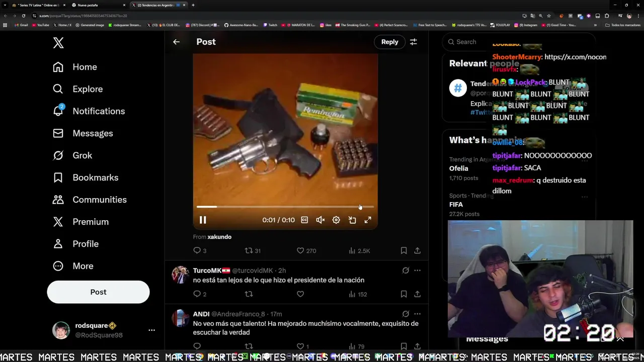Seek on the video progress bar

285,207
